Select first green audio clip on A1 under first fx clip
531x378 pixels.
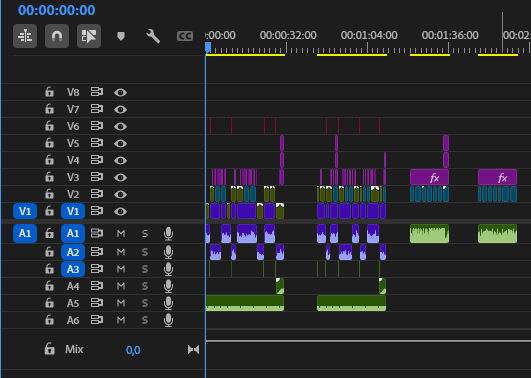tap(429, 233)
